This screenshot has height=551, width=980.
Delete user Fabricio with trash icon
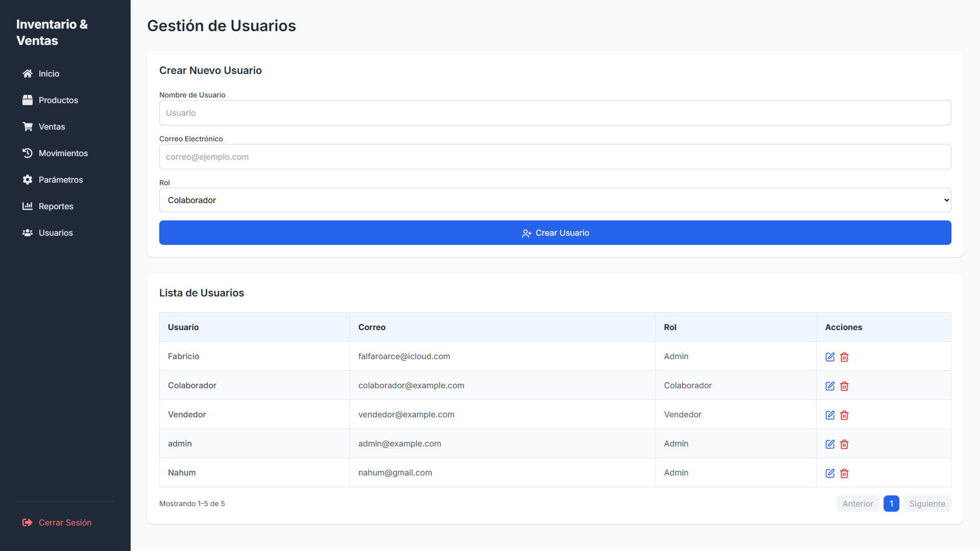(x=844, y=357)
